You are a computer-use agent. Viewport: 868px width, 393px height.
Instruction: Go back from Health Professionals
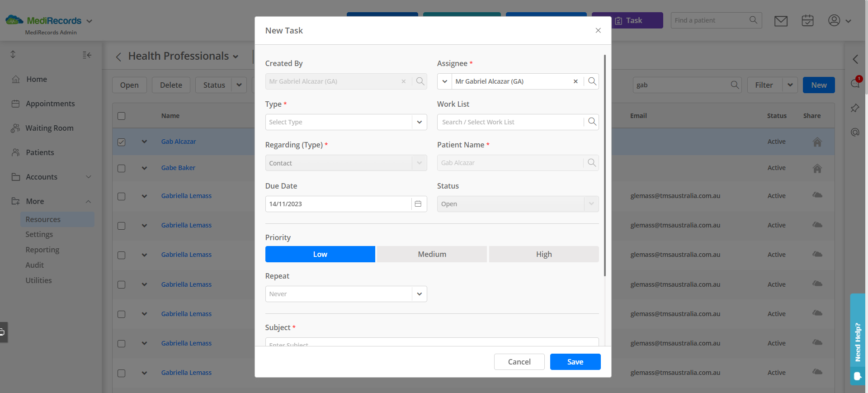click(118, 57)
